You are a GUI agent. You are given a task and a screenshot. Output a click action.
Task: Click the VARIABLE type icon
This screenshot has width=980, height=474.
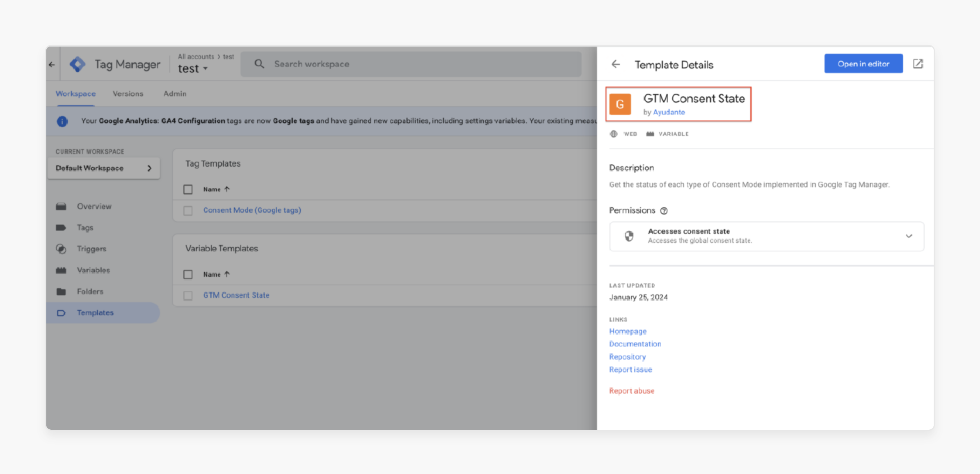pos(650,134)
